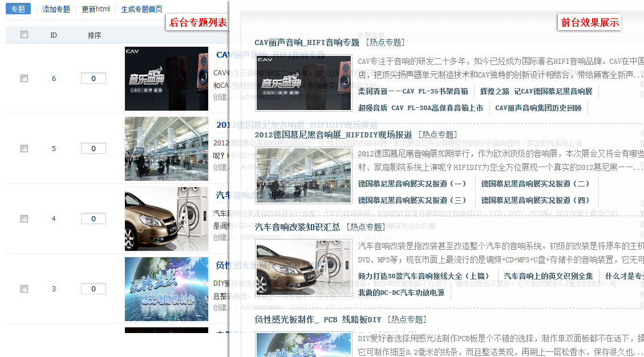The width and height of the screenshot is (644, 357).
Task: Open 德国慕尼黑音响展实况报道(二)
Action: 535,184
